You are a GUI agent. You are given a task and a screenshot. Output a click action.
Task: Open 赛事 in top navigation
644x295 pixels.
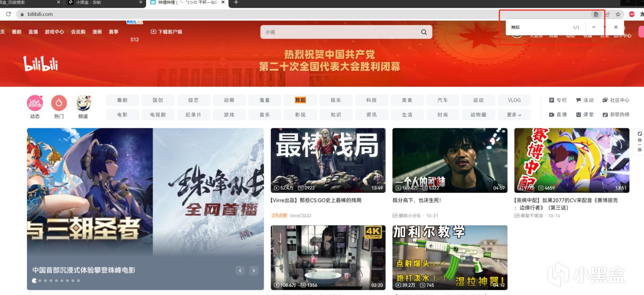click(114, 32)
